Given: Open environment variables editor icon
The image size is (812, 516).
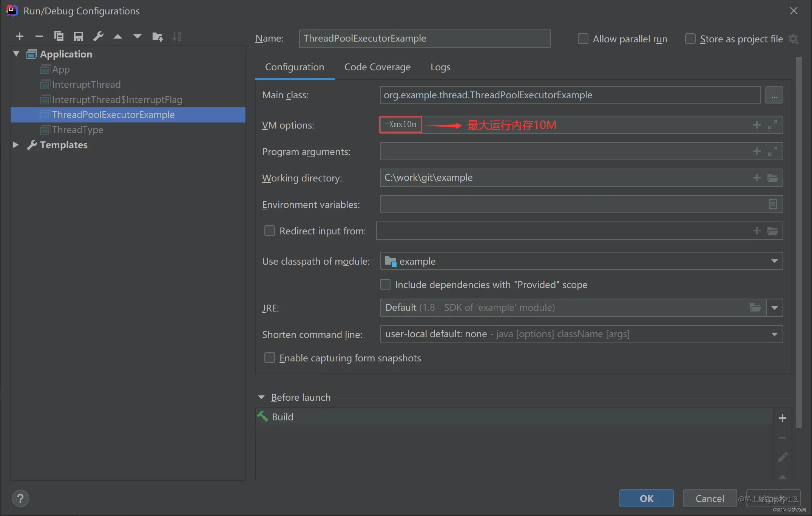Looking at the screenshot, I should click(x=773, y=204).
